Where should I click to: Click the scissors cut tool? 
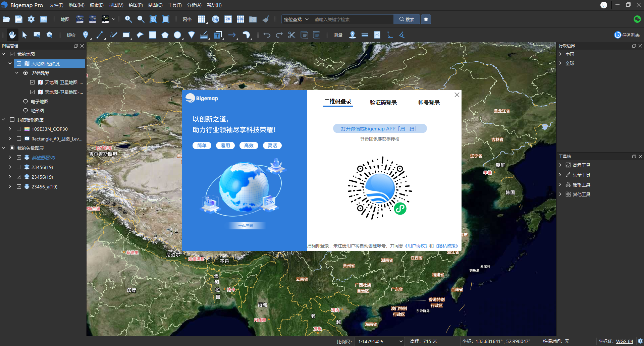[x=291, y=35]
